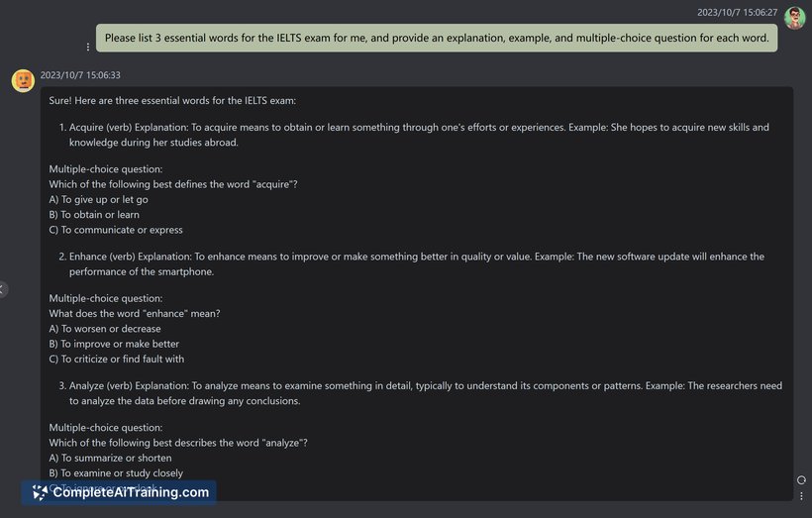The height and width of the screenshot is (518, 812).
Task: Click the user avatar at top right
Action: click(x=794, y=18)
